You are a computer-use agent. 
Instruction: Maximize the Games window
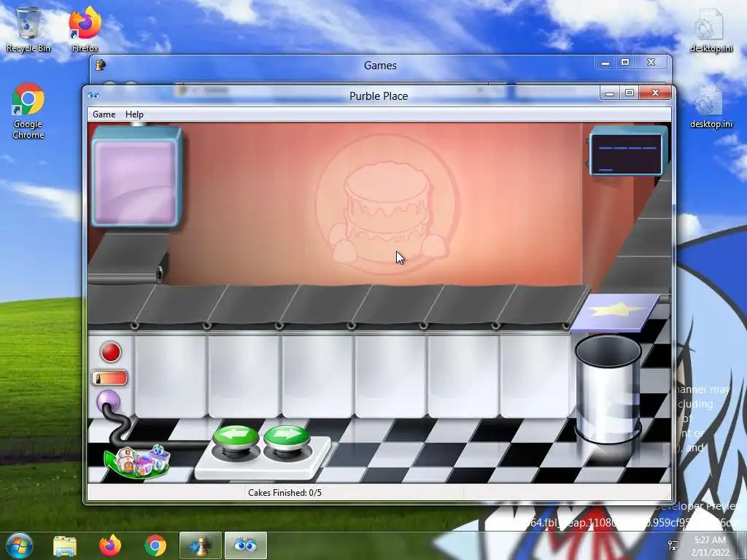click(x=625, y=63)
